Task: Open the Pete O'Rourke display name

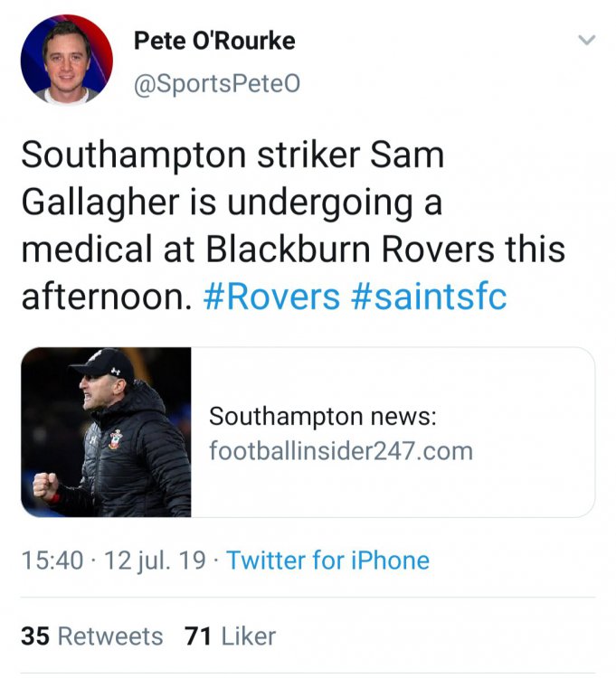Action: [214, 41]
